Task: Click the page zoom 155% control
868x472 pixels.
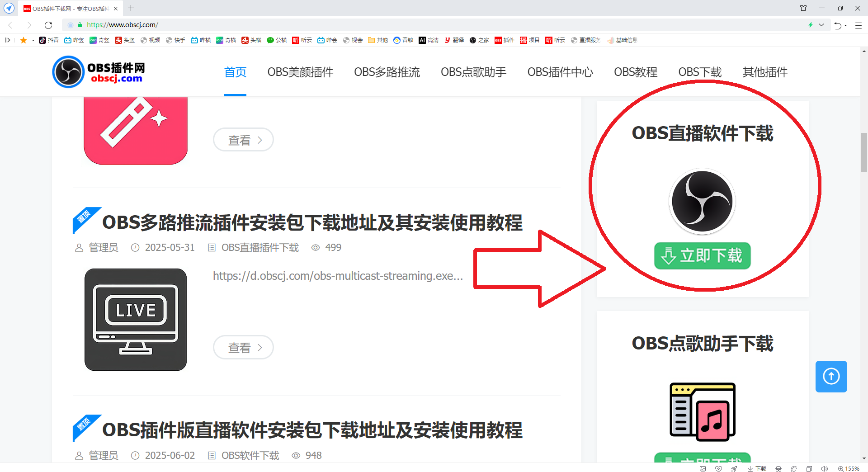Action: (849, 469)
